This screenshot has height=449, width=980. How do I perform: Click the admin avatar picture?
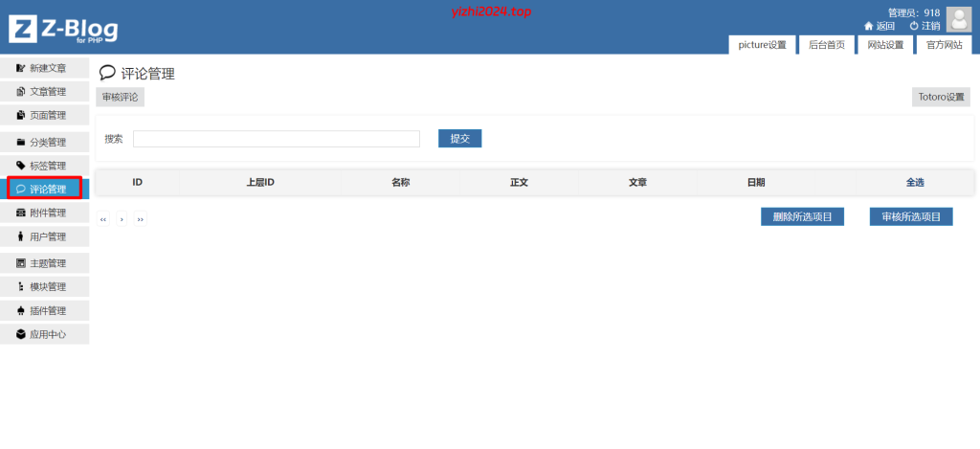click(958, 19)
